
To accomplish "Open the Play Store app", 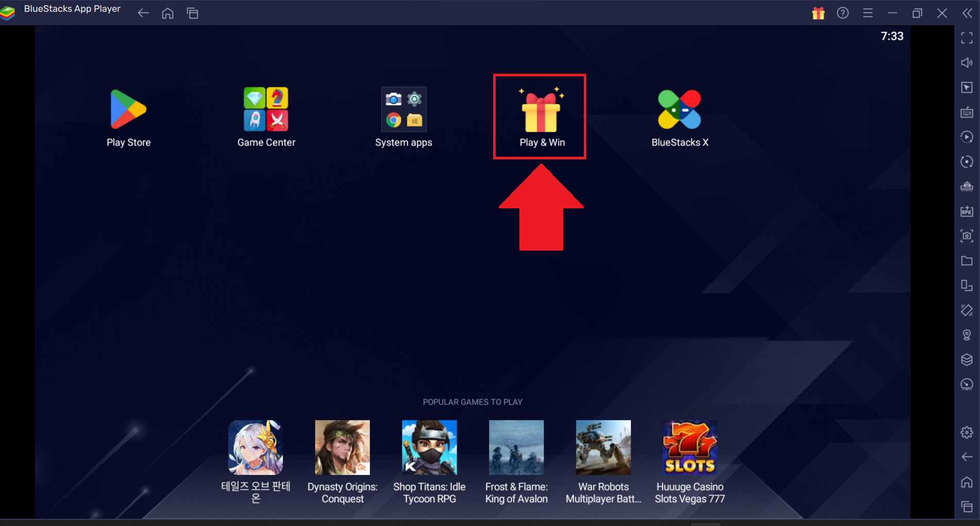I will (x=128, y=109).
